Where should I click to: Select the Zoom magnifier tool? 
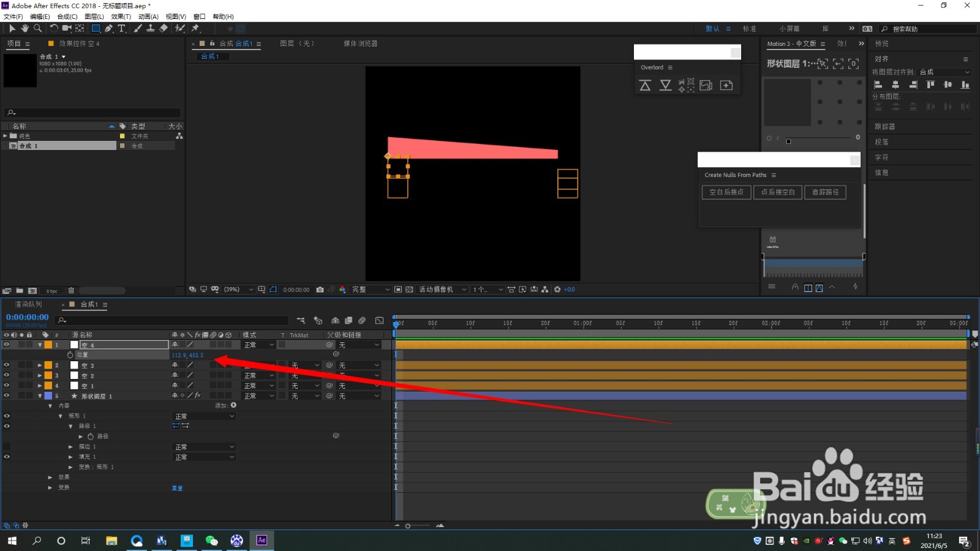(38, 28)
